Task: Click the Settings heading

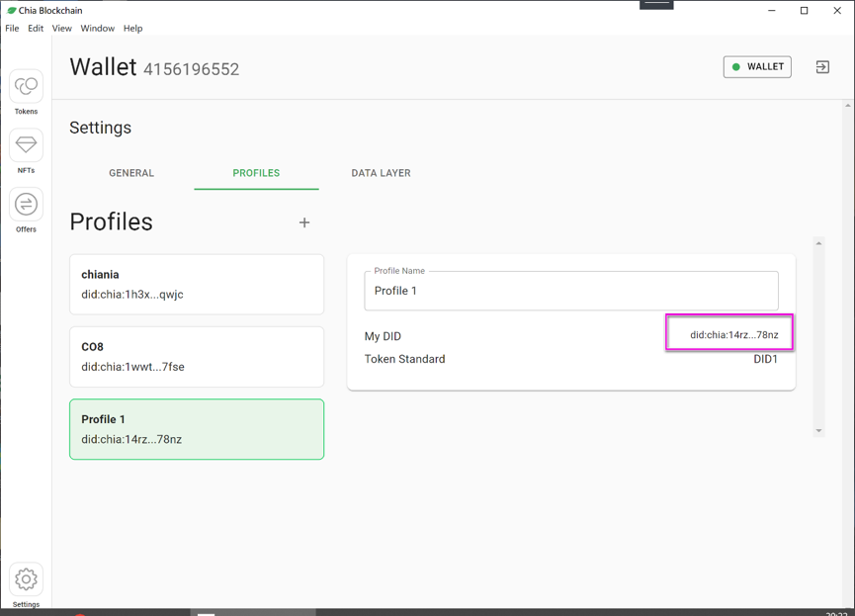Action: click(101, 128)
